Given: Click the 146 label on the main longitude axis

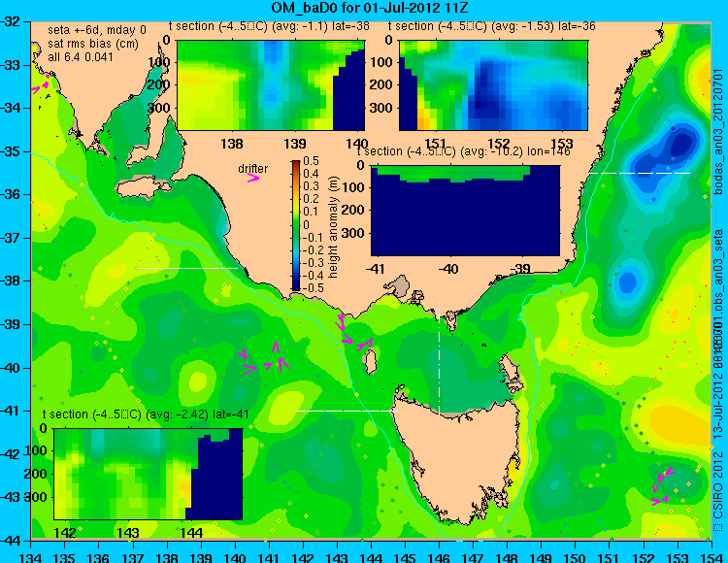Looking at the screenshot, I should tap(439, 556).
